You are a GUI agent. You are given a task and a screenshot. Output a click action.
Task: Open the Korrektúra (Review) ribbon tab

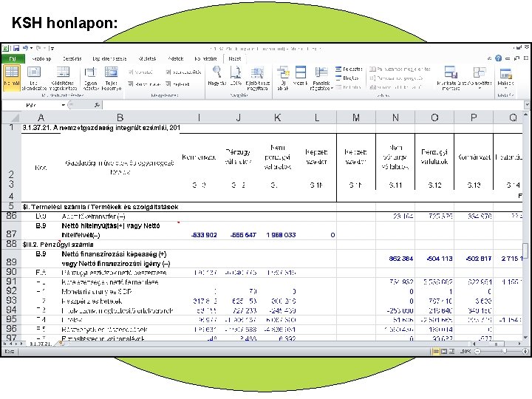(205, 58)
